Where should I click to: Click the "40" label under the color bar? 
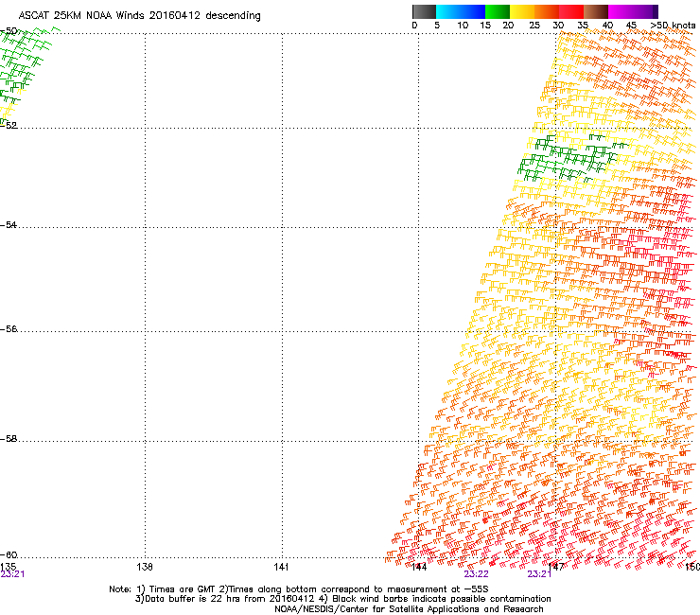tap(607, 26)
